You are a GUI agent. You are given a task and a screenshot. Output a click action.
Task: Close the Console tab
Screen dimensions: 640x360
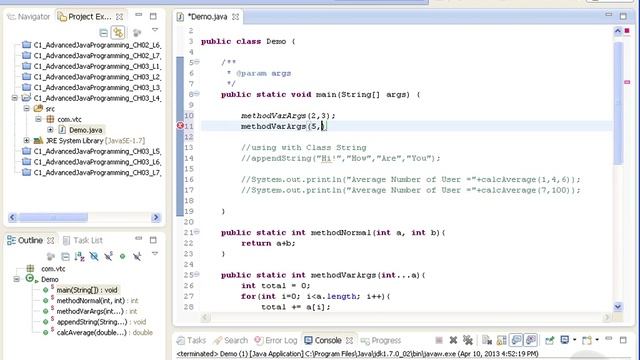[x=349, y=340]
